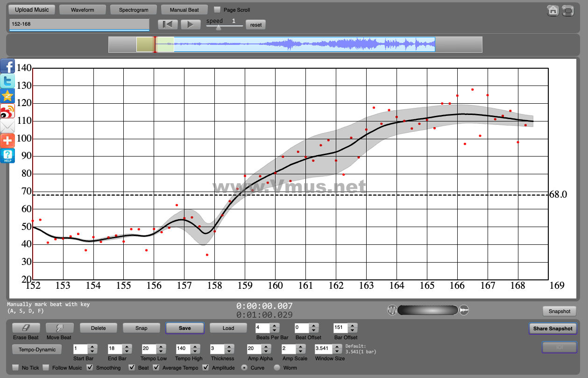Click the Twitter share icon
This screenshot has height=378, width=588.
pos(7,81)
